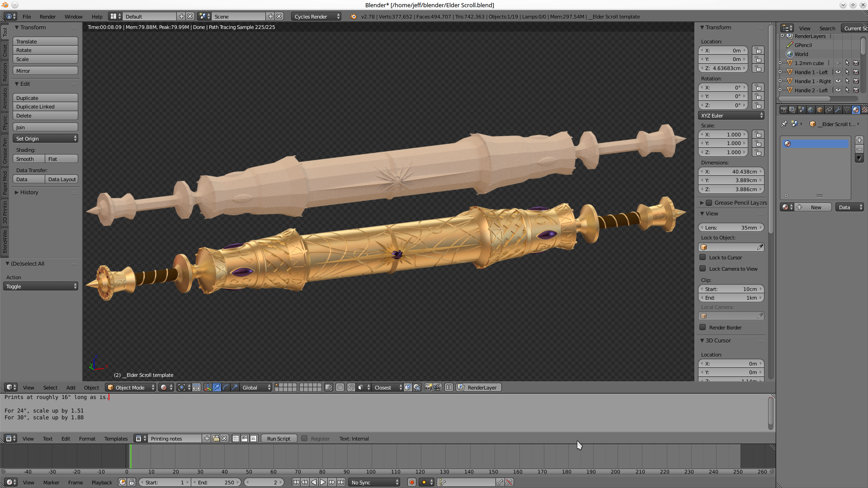The width and height of the screenshot is (868, 488).
Task: Open the Render Layers properties tab
Action: 792,110
